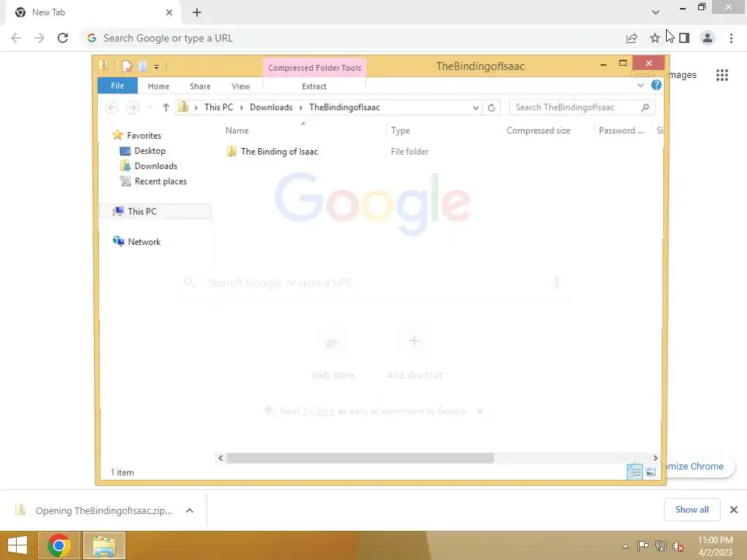Screen dimensions: 747x560
Task: Click Explorer Properties quick access icon
Action: [x=127, y=66]
